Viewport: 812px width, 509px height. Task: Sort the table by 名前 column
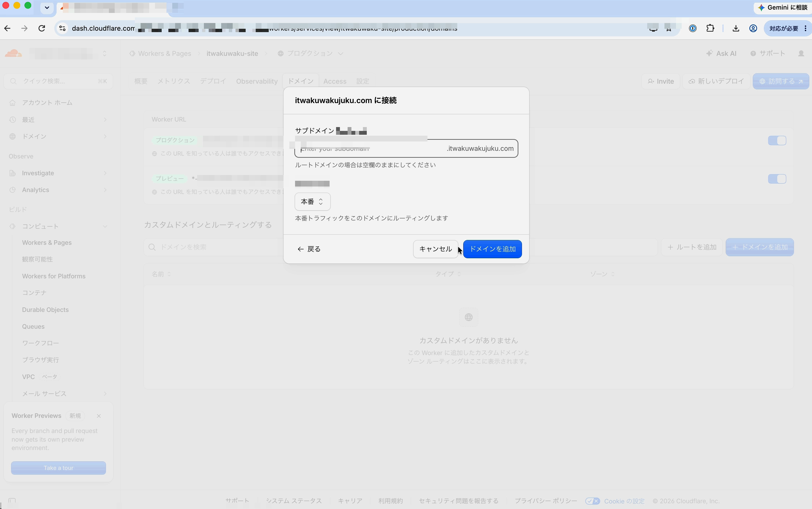tap(161, 274)
